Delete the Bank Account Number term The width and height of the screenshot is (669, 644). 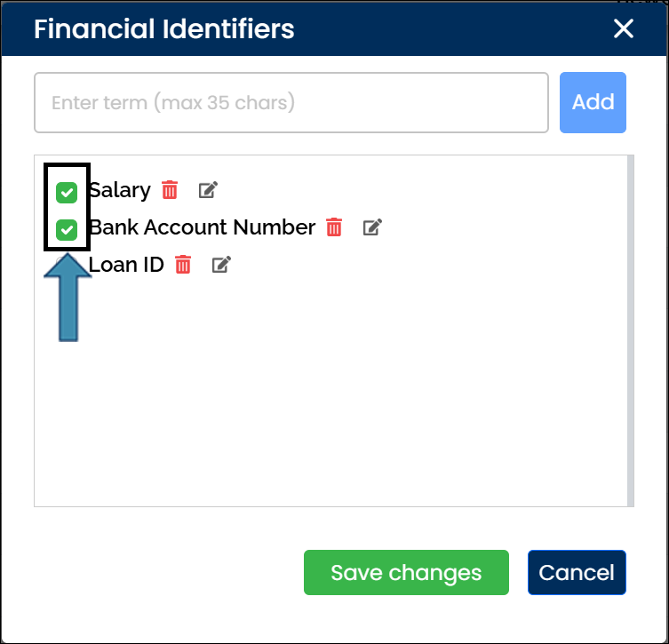[x=334, y=227]
